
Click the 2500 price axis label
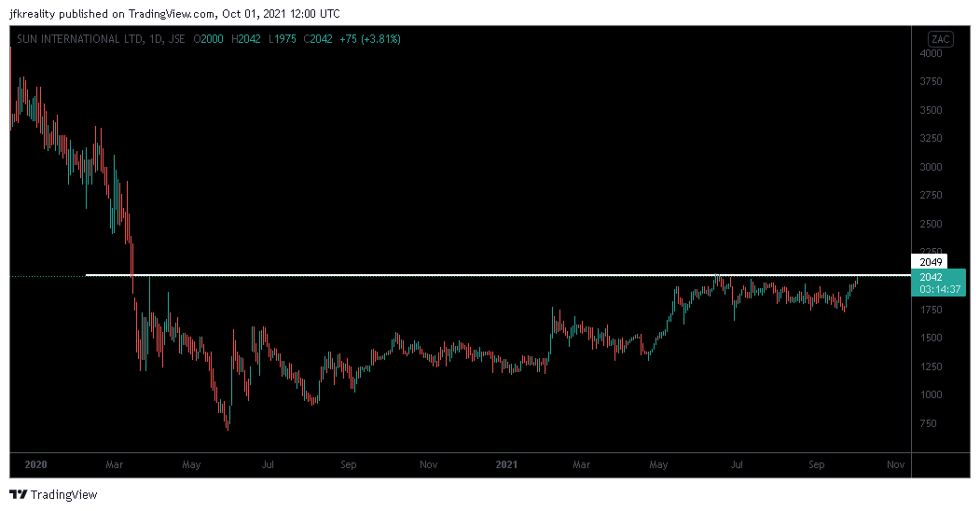tap(931, 224)
